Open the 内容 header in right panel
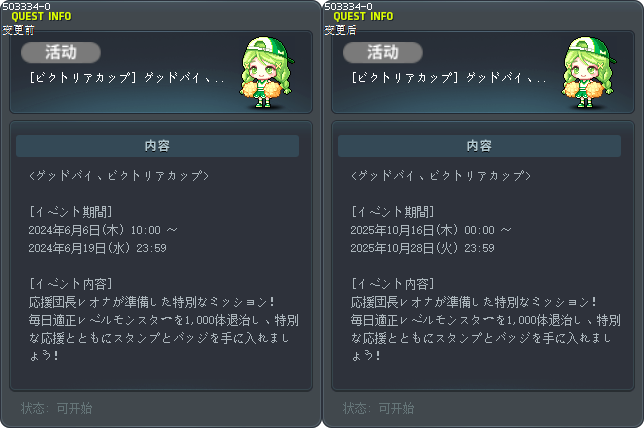This screenshot has height=428, width=644. click(x=479, y=146)
